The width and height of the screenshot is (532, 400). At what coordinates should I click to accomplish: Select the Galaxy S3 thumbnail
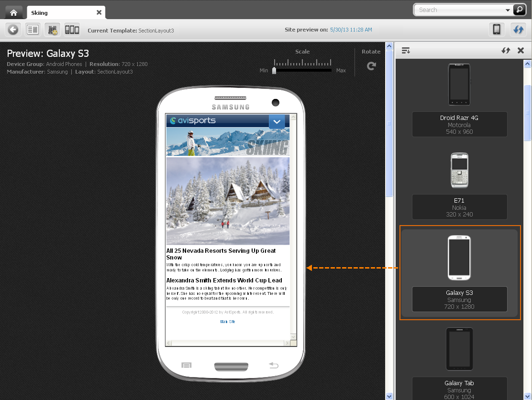pyautogui.click(x=459, y=258)
